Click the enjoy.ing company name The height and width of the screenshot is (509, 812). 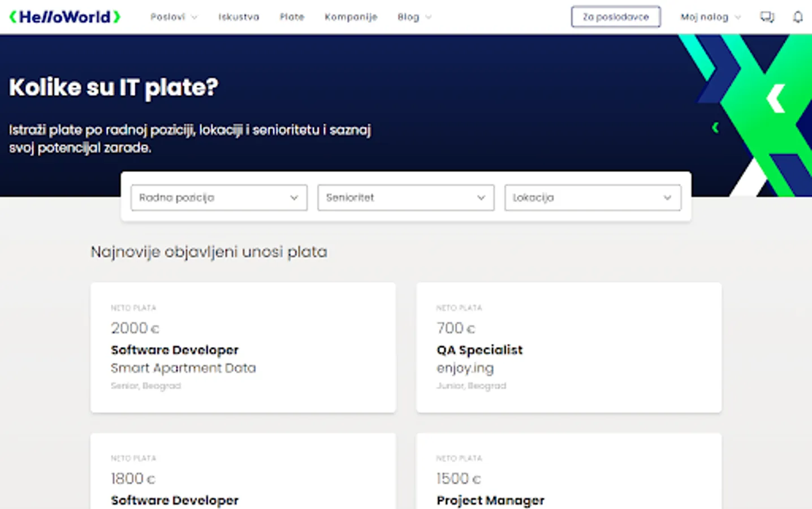pyautogui.click(x=465, y=368)
